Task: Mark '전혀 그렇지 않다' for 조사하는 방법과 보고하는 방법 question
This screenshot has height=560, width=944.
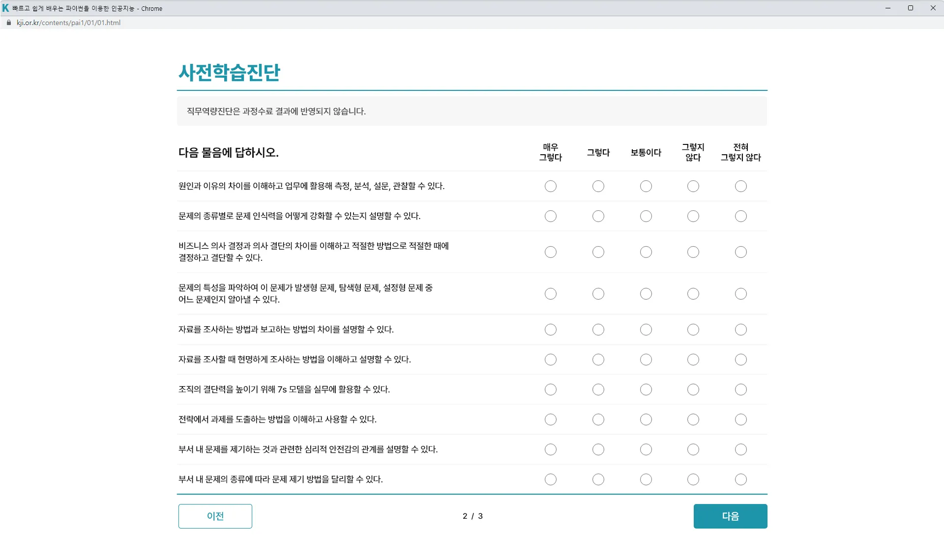Action: point(740,330)
